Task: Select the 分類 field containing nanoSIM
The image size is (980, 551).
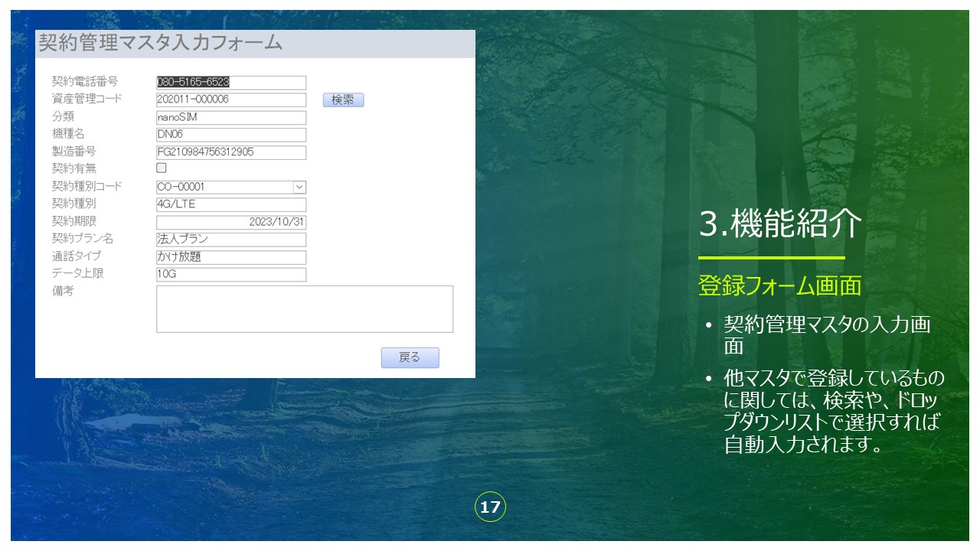Action: (230, 118)
